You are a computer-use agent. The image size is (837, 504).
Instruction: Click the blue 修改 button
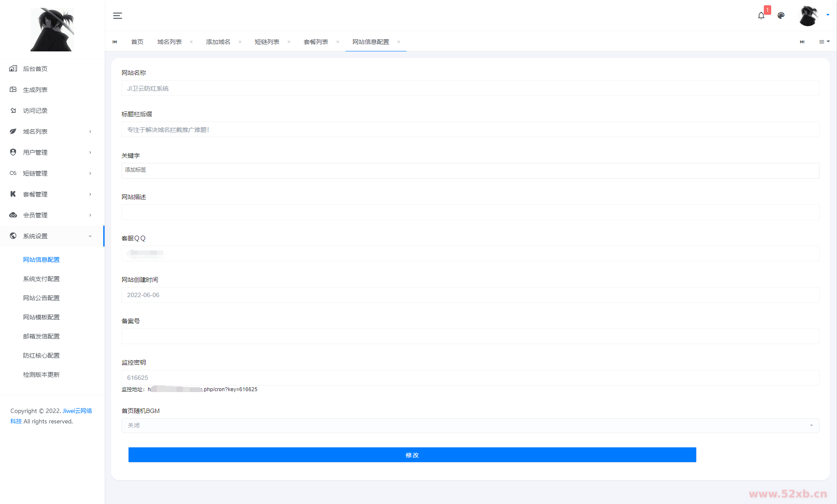pyautogui.click(x=412, y=455)
